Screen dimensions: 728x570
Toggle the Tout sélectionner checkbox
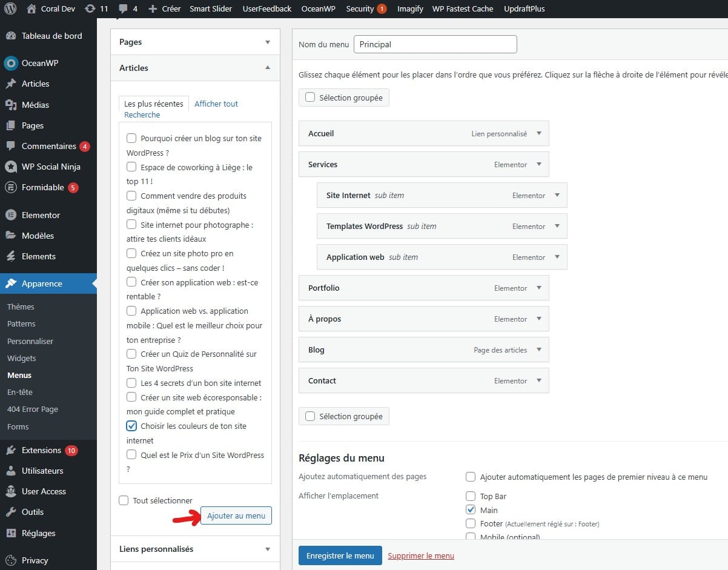(x=124, y=500)
